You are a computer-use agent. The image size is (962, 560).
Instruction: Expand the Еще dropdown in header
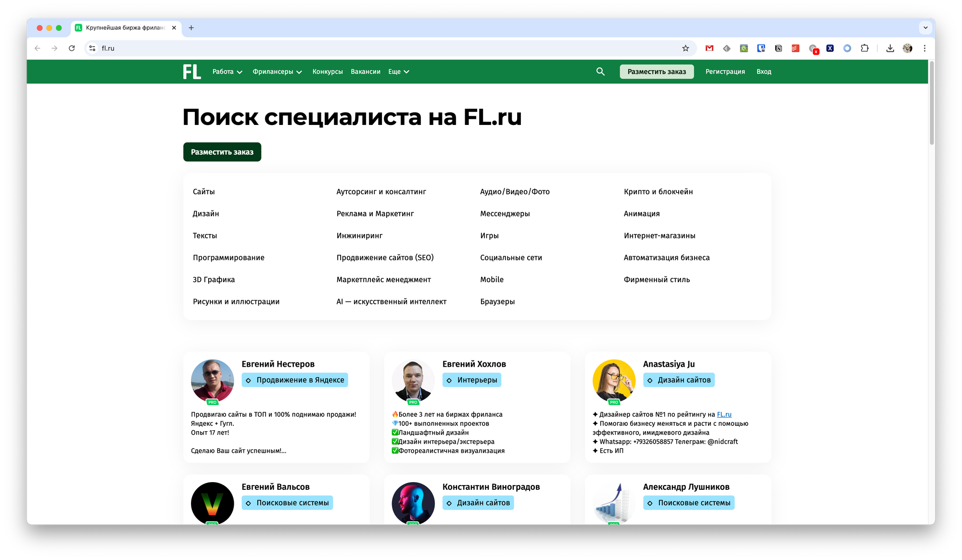398,72
